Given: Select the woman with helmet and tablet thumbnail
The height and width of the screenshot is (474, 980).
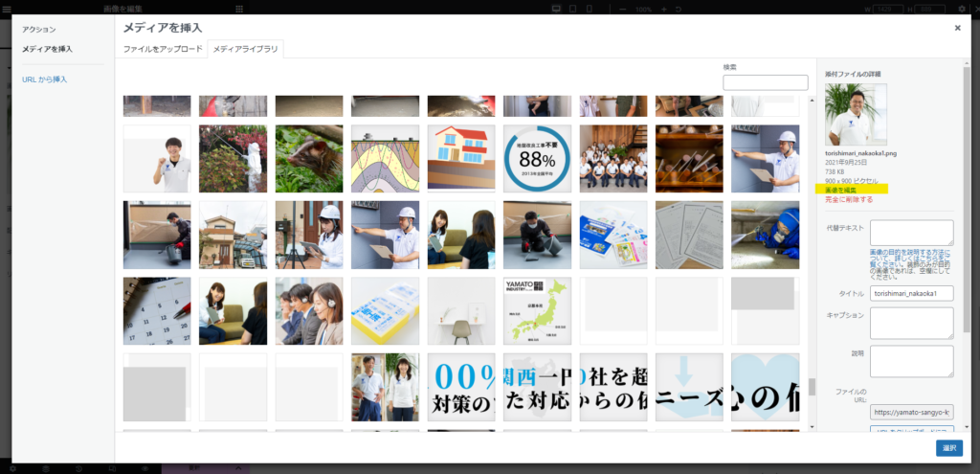Looking at the screenshot, I should point(309,236).
